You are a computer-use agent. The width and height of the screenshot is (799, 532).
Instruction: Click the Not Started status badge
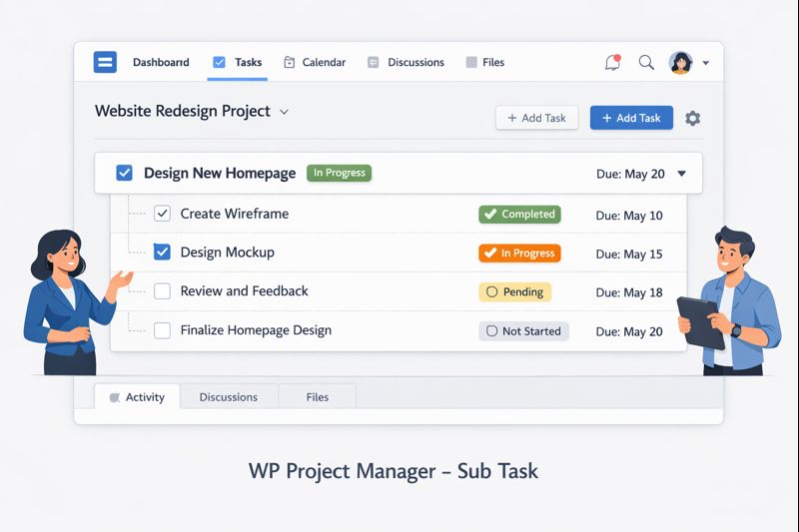[x=523, y=331]
